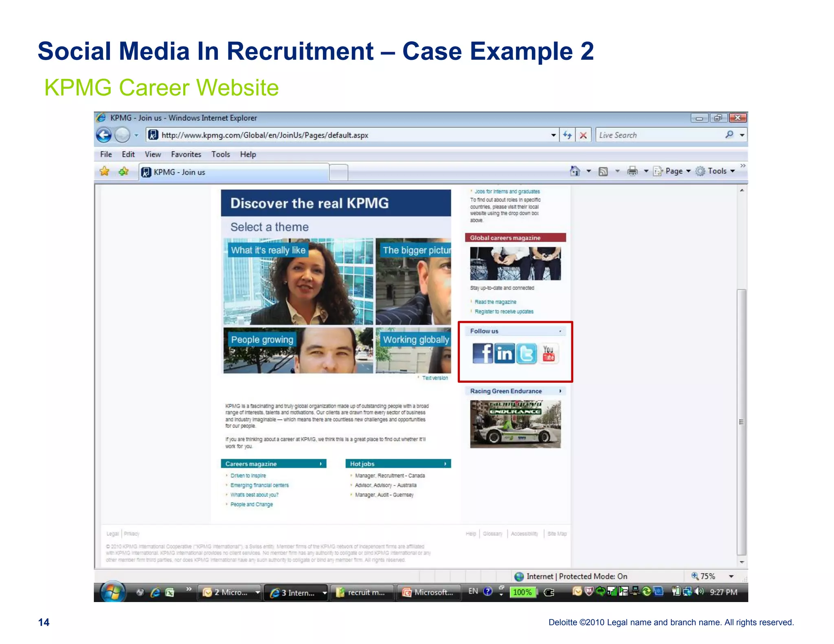Click the KPMG site icon in address bar

(153, 135)
